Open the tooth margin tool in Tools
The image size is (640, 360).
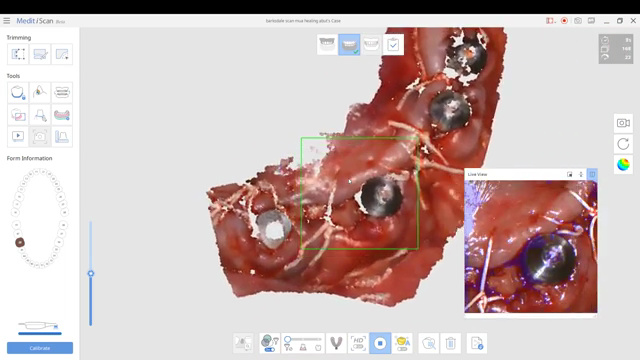tap(18, 92)
